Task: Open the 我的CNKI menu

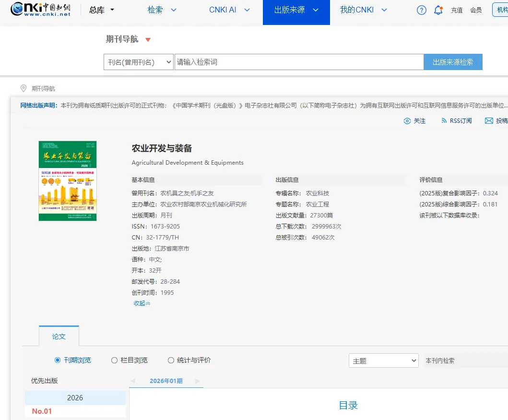Action: tap(357, 10)
